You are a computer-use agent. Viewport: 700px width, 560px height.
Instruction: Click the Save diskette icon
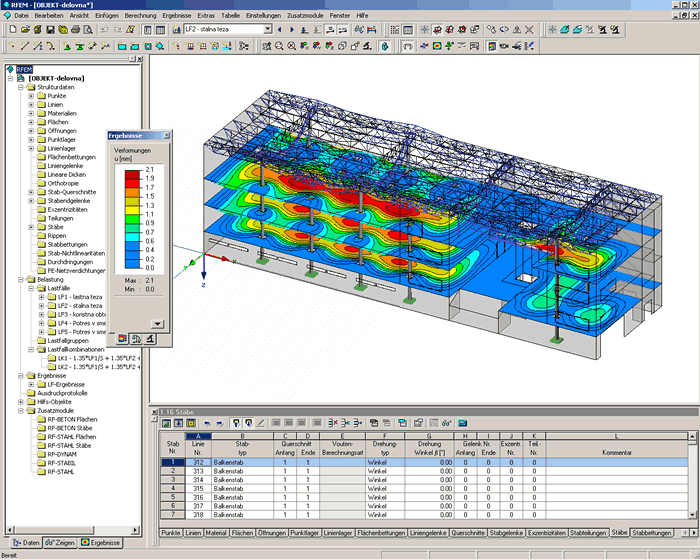pyautogui.click(x=50, y=29)
